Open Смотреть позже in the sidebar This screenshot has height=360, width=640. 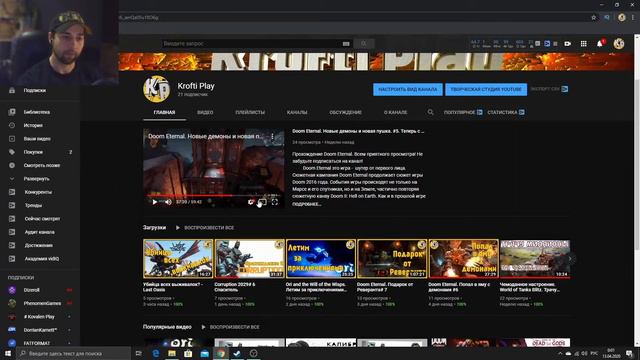tap(41, 165)
